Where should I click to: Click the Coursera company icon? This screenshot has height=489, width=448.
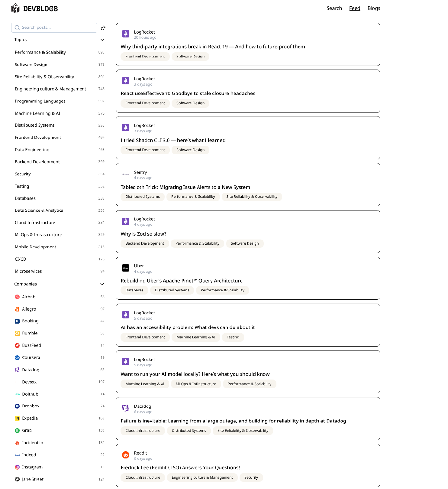coord(17,357)
